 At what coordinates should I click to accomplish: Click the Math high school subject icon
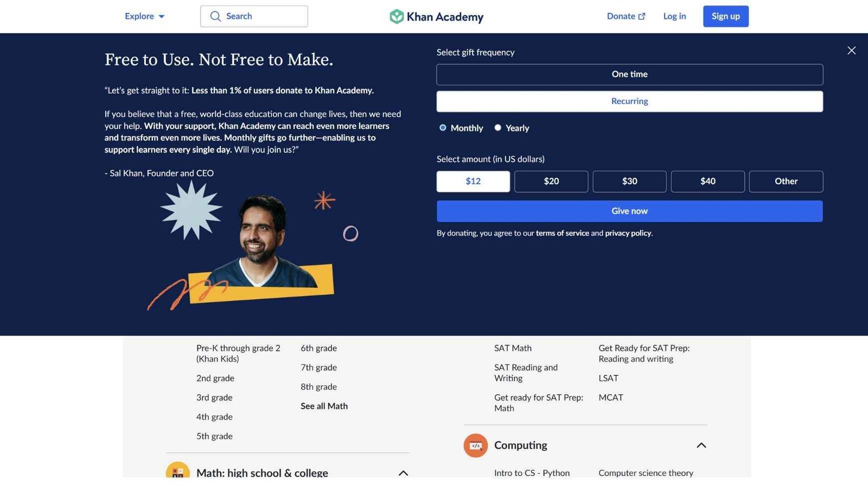[177, 472]
